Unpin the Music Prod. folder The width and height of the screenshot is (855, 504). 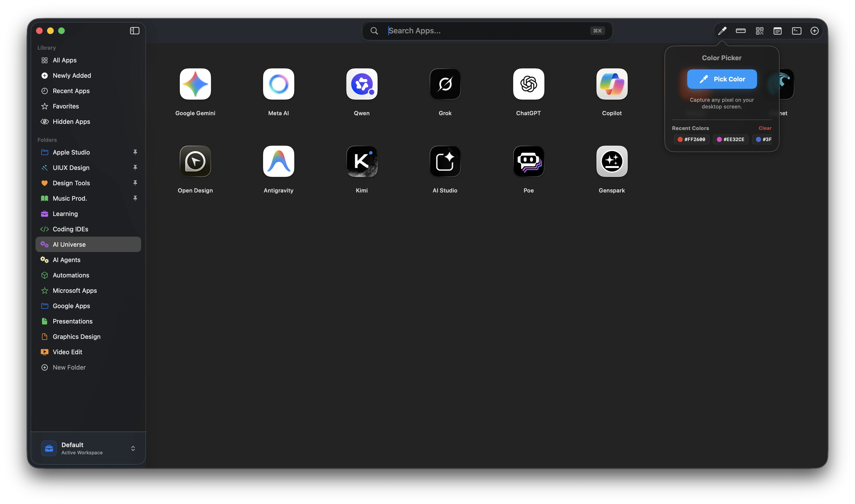[135, 198]
